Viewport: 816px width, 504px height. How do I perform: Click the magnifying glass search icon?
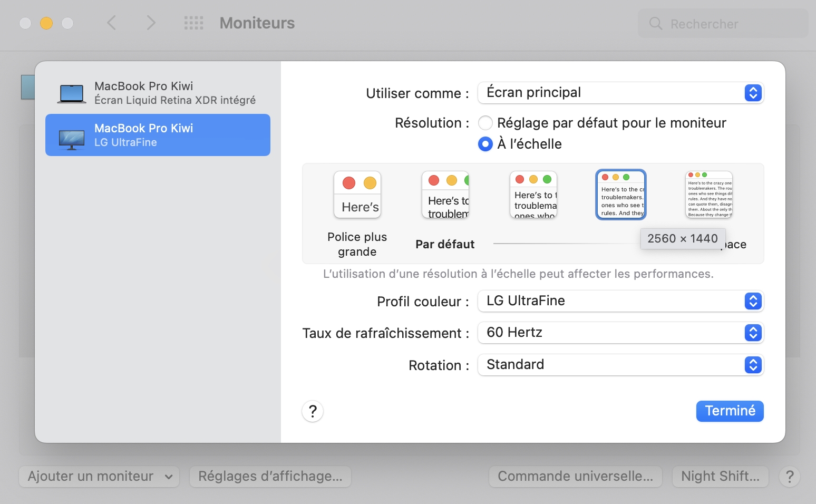656,24
